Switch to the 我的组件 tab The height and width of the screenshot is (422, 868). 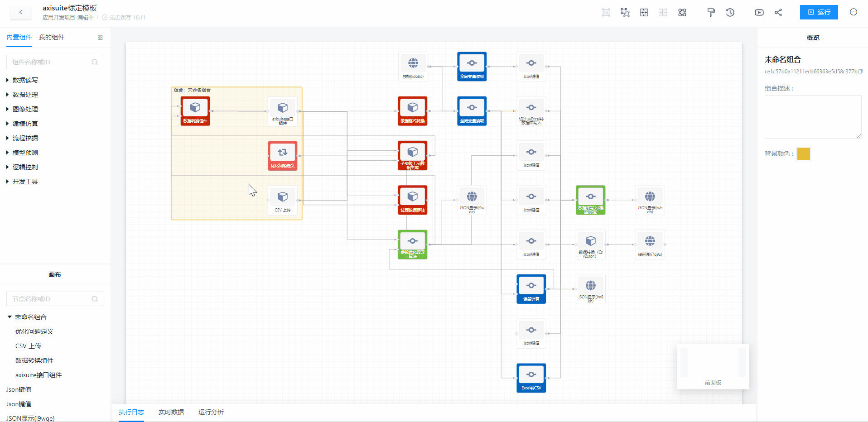click(x=52, y=37)
